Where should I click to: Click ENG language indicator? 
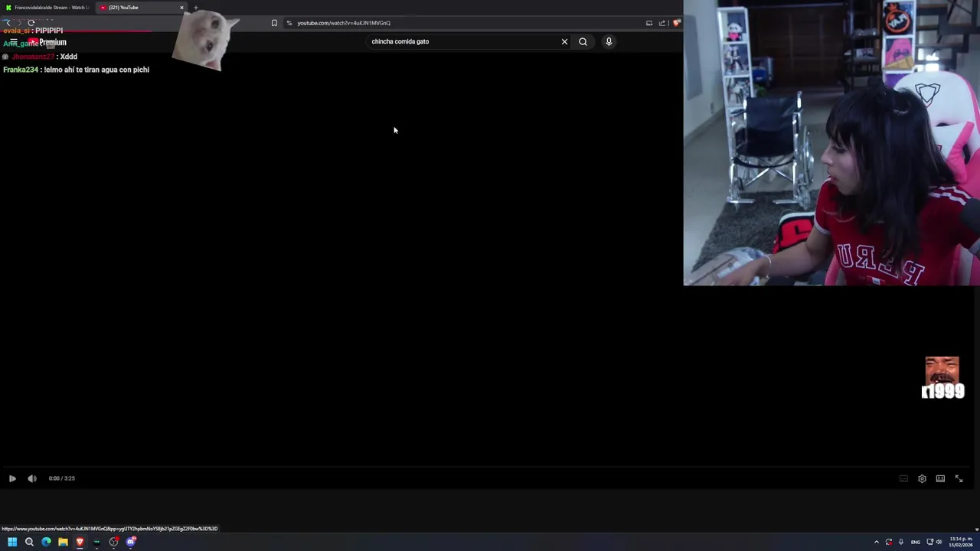915,542
